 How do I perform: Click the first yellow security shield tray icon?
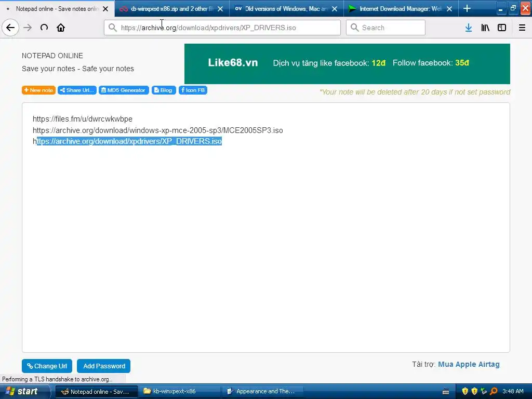[465, 391]
